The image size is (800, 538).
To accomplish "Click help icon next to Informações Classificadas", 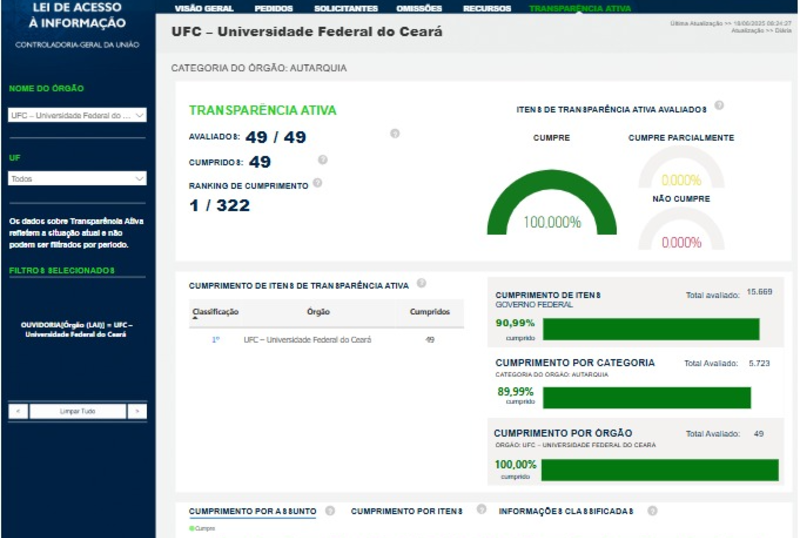I will click(x=652, y=511).
